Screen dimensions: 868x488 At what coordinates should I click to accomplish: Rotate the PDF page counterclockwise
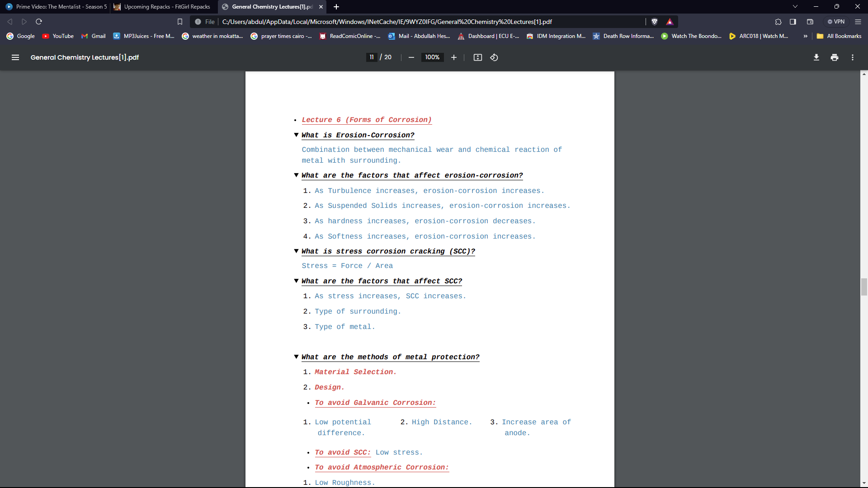coord(494,57)
